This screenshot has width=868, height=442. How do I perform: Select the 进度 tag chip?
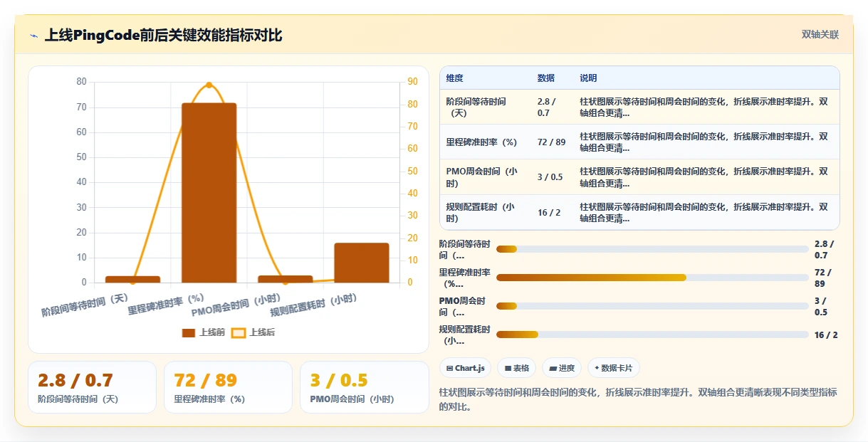coord(562,368)
